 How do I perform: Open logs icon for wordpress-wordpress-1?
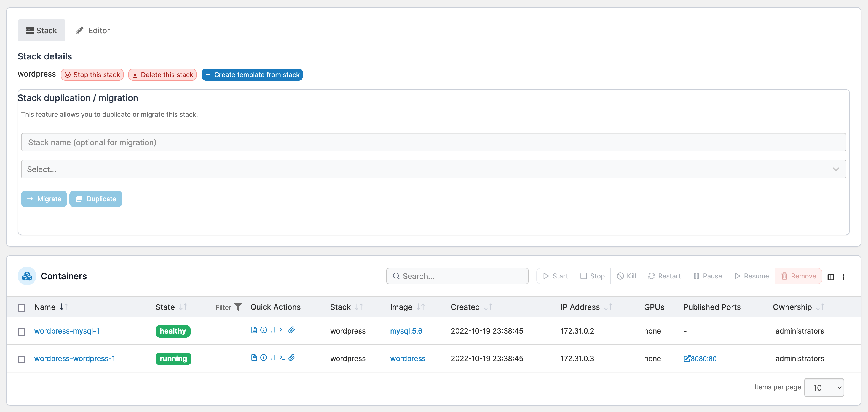pos(254,357)
